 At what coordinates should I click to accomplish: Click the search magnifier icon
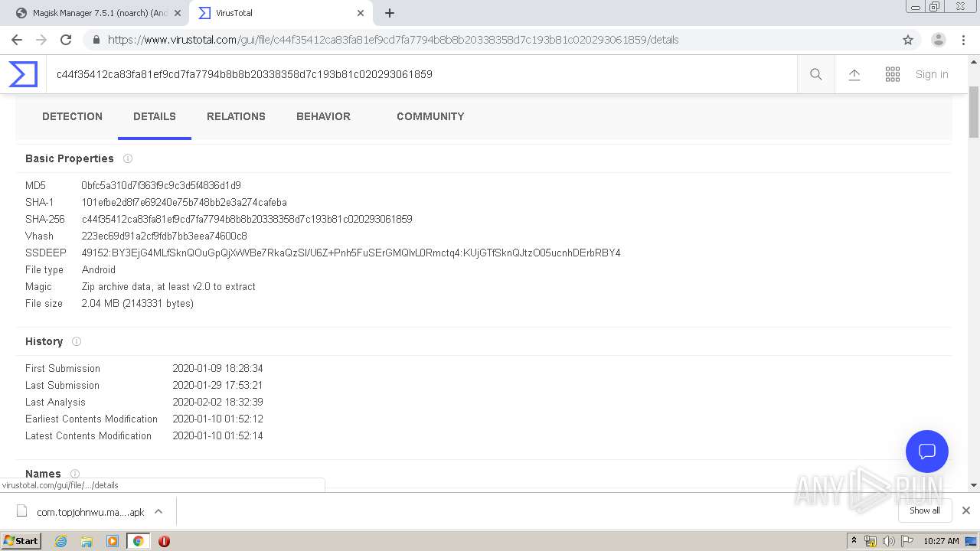tap(816, 74)
